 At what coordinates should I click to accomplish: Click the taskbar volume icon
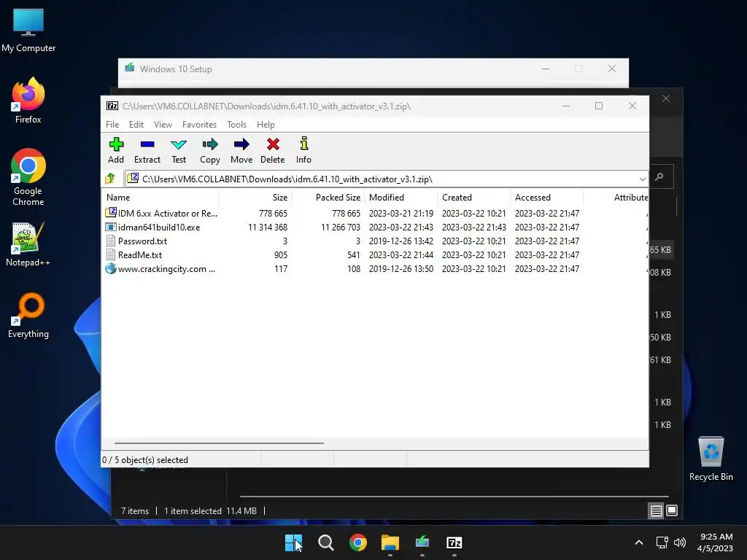point(680,542)
